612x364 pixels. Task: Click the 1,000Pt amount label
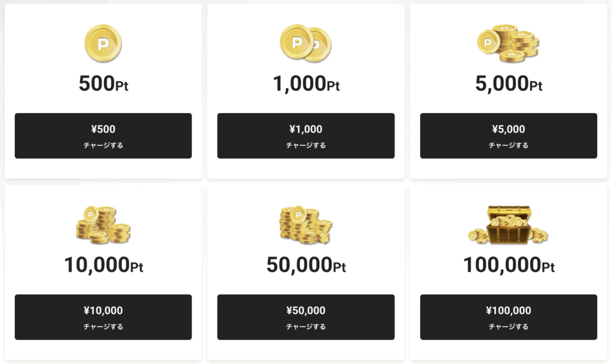coord(306,84)
